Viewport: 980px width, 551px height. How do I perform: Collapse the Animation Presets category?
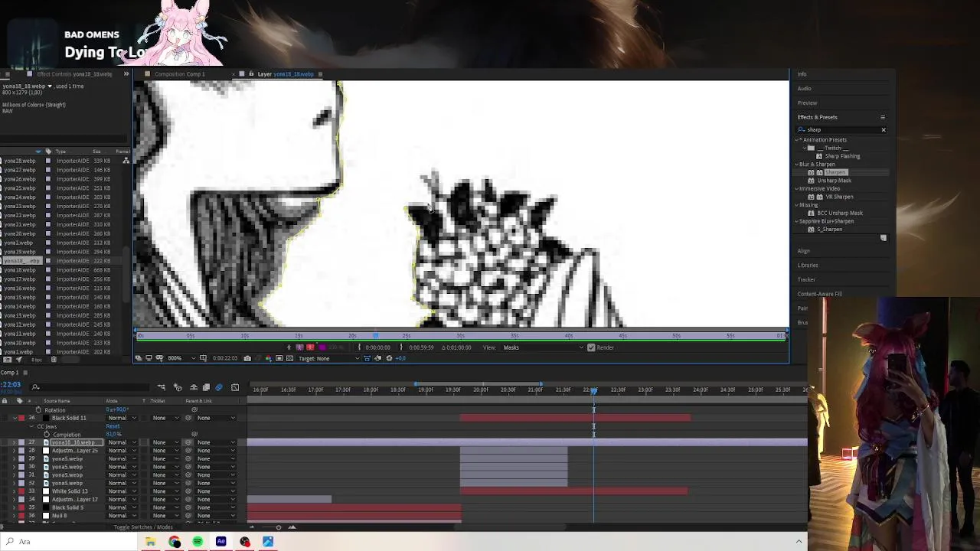click(797, 140)
